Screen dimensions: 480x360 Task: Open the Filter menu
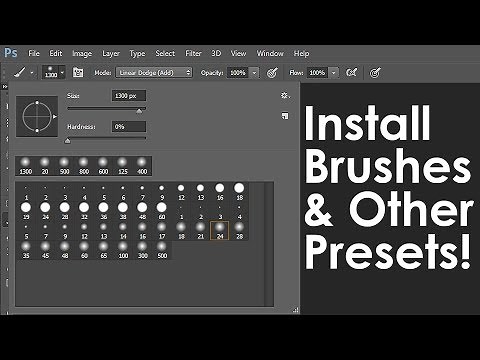[x=193, y=53]
